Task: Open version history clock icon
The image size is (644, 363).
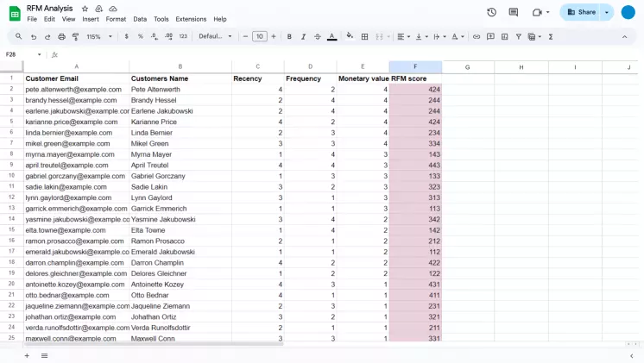Action: point(491,12)
